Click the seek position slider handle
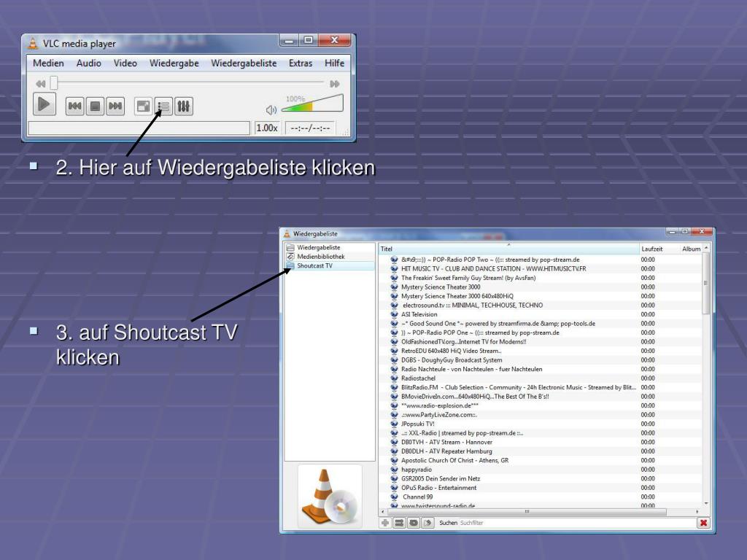Image resolution: width=747 pixels, height=560 pixels. pyautogui.click(x=54, y=83)
